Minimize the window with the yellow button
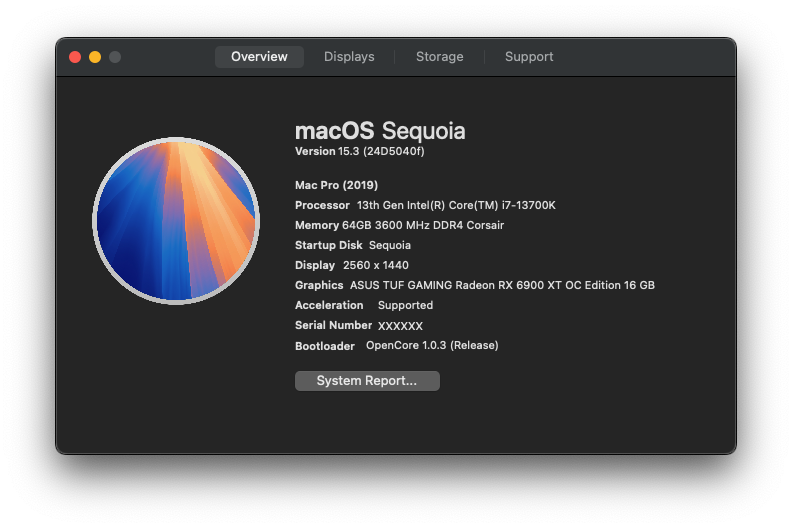Image resolution: width=792 pixels, height=528 pixels. point(95,57)
